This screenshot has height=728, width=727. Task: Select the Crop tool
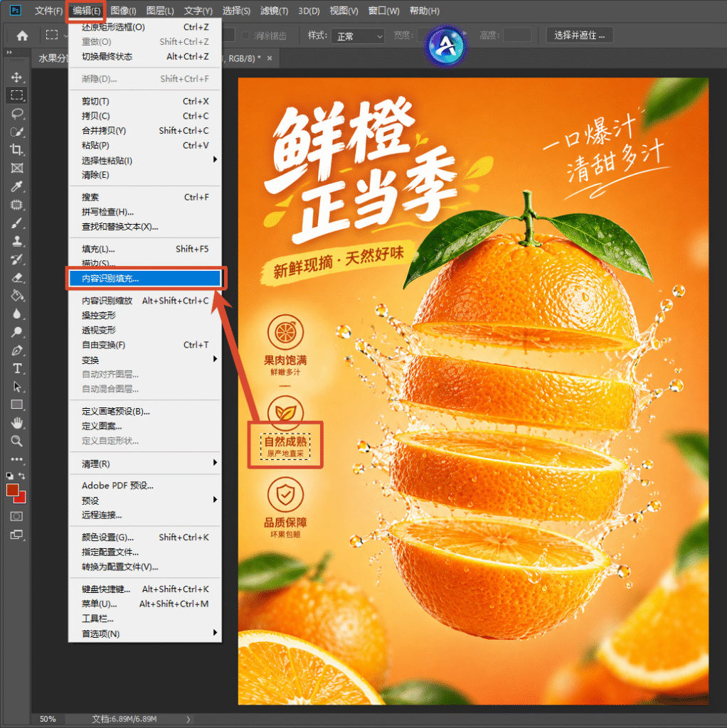[17, 150]
